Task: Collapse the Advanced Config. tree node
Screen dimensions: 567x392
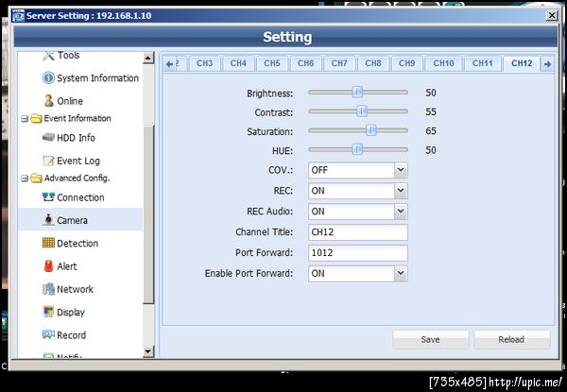Action: pyautogui.click(x=25, y=179)
